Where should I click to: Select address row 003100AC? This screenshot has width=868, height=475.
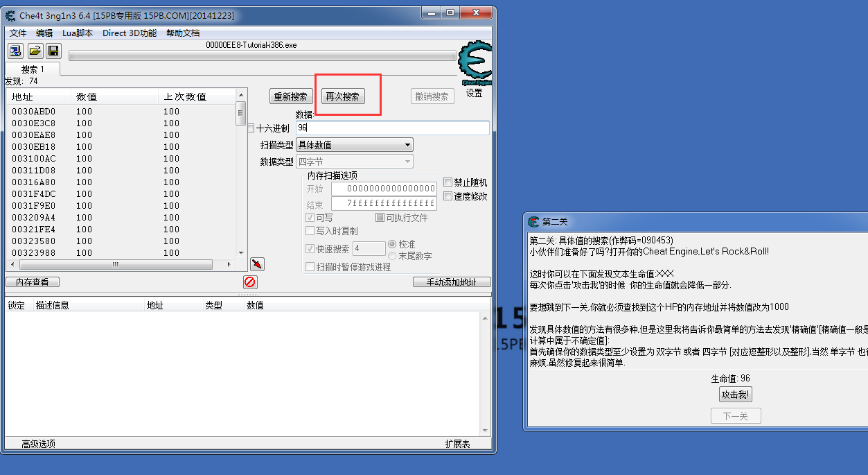pos(121,159)
